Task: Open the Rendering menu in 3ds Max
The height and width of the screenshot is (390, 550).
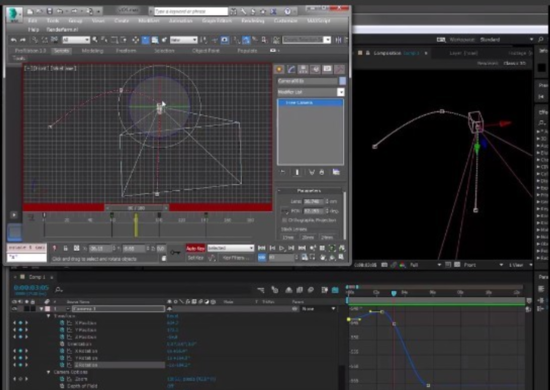Action: tap(253, 21)
